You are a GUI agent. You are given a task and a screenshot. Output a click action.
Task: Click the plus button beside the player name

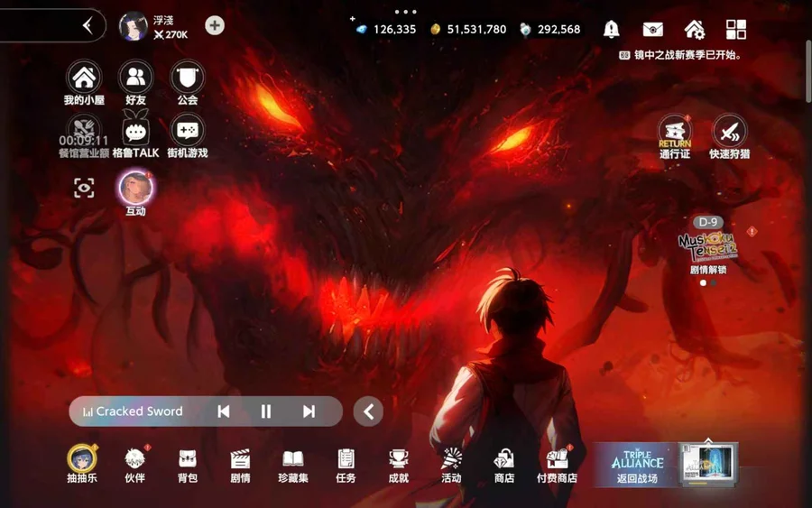215,25
